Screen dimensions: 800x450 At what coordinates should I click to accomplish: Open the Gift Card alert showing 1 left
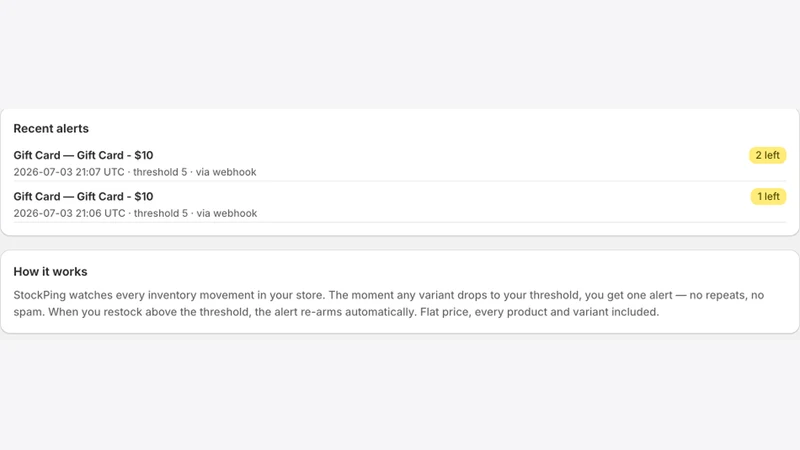tap(399, 205)
